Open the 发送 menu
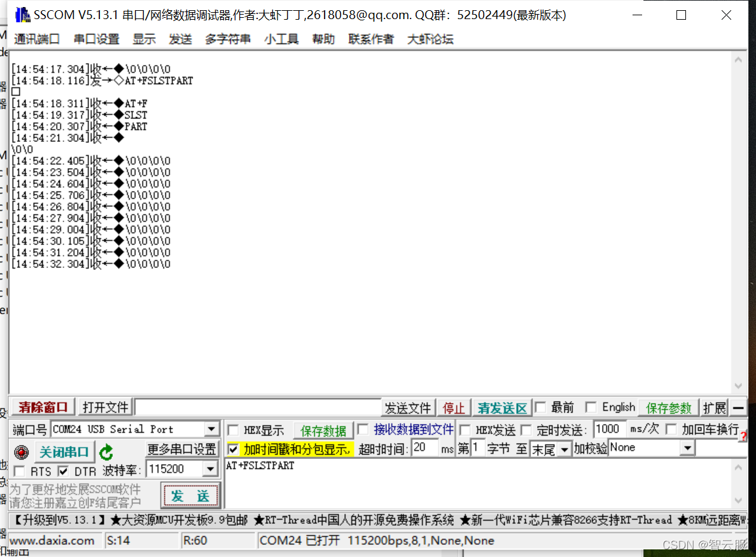This screenshot has width=756, height=557. click(x=180, y=39)
